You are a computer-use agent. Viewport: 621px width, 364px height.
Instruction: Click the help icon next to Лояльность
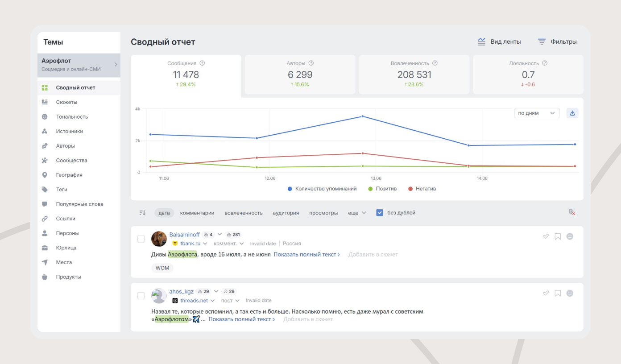tap(545, 63)
